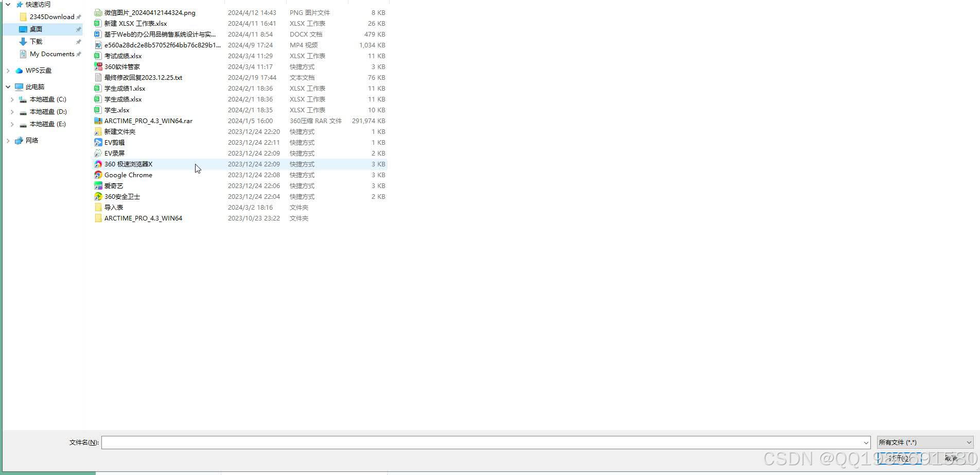Click the 新建文件夹 shortcut icon
The image size is (980, 475).
[x=98, y=131]
